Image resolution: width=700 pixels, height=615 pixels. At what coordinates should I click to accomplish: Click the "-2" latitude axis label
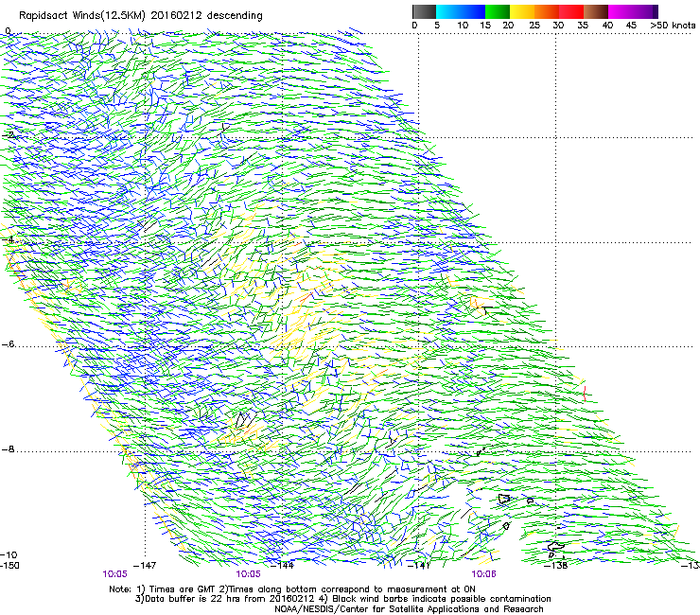8,135
